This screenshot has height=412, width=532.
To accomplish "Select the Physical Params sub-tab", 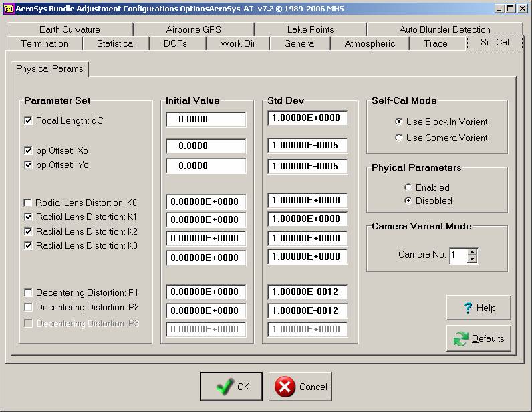I will pos(50,69).
